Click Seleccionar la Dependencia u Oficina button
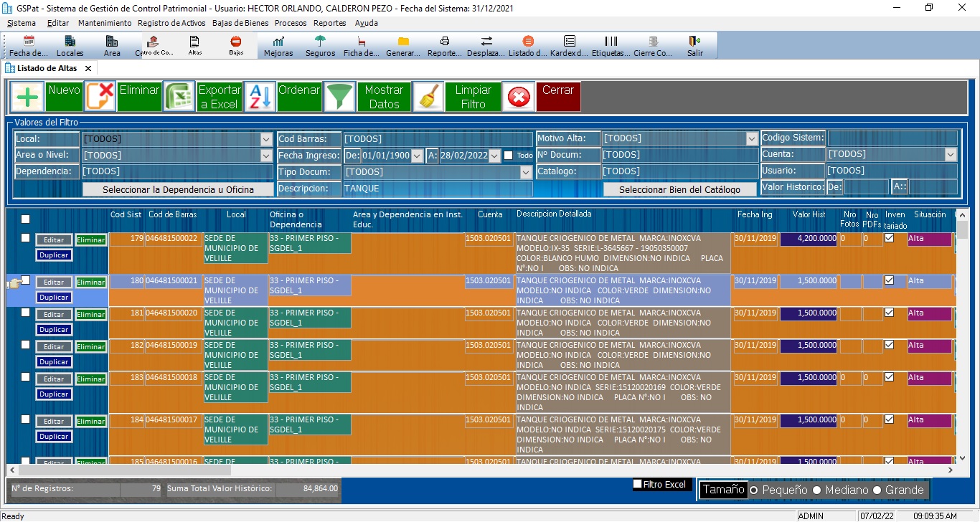The width and height of the screenshot is (980, 522). [178, 189]
